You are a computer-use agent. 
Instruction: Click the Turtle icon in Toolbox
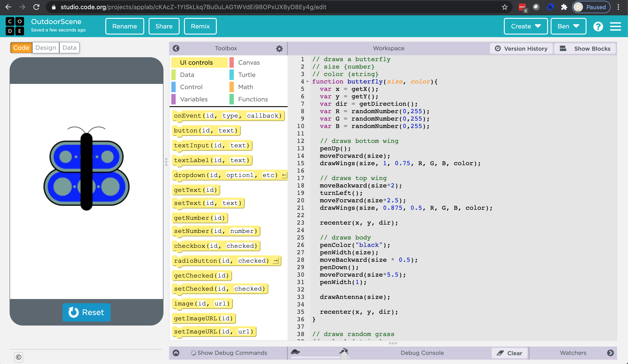pyautogui.click(x=247, y=75)
